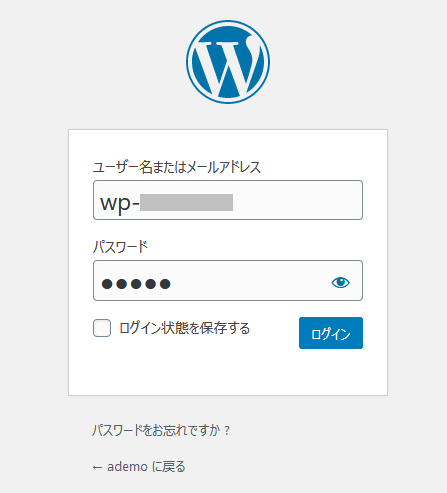
Task: Focus the パスワード input field
Action: coord(228,281)
